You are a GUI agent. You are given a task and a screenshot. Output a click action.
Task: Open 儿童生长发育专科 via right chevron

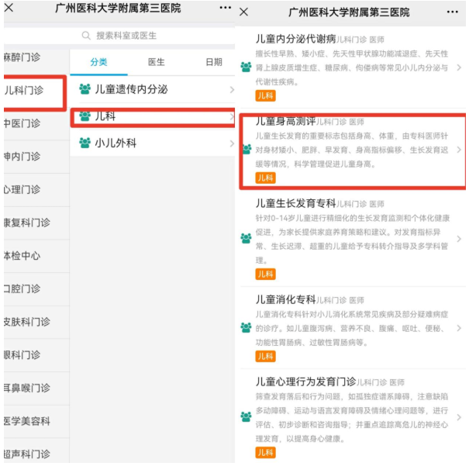pos(459,239)
